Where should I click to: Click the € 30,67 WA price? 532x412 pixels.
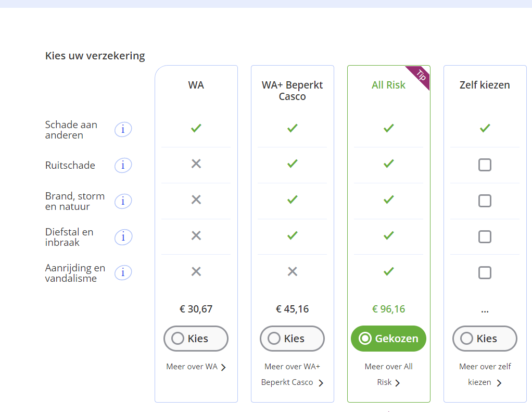[196, 309]
